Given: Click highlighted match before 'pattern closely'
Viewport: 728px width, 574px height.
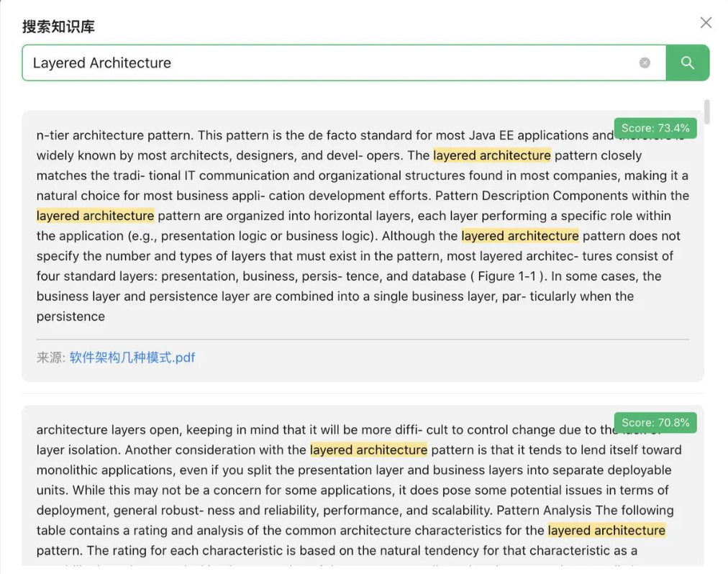Looking at the screenshot, I should [491, 155].
